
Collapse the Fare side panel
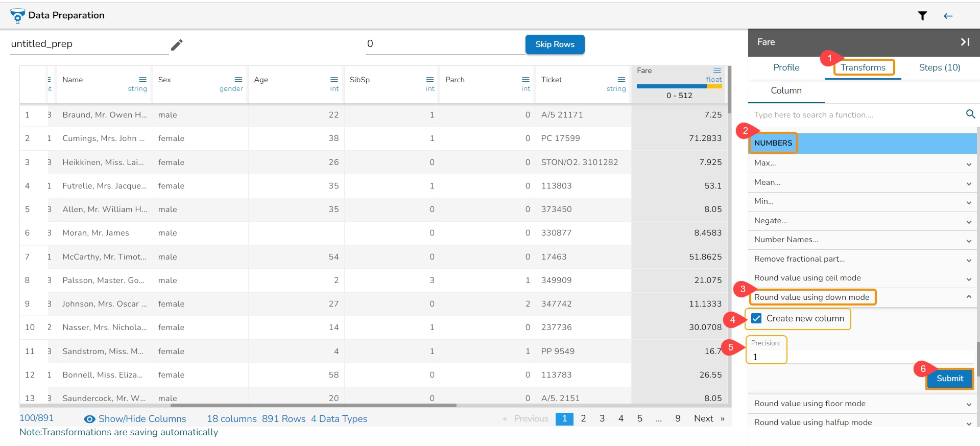coord(965,42)
